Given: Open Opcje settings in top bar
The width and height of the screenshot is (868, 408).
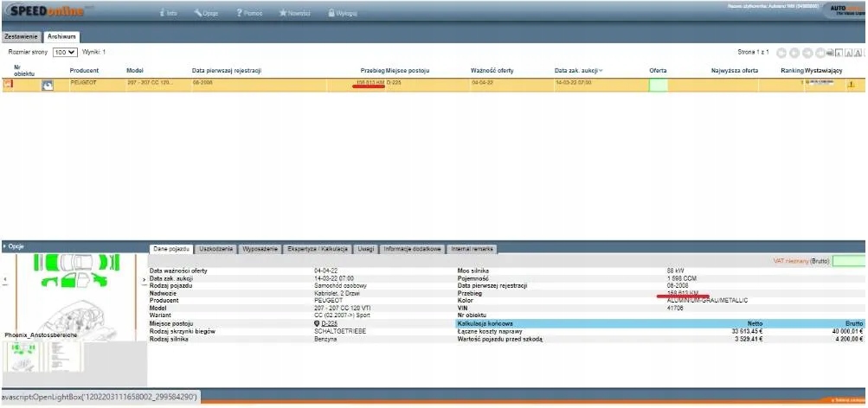Looking at the screenshot, I should click(x=206, y=14).
